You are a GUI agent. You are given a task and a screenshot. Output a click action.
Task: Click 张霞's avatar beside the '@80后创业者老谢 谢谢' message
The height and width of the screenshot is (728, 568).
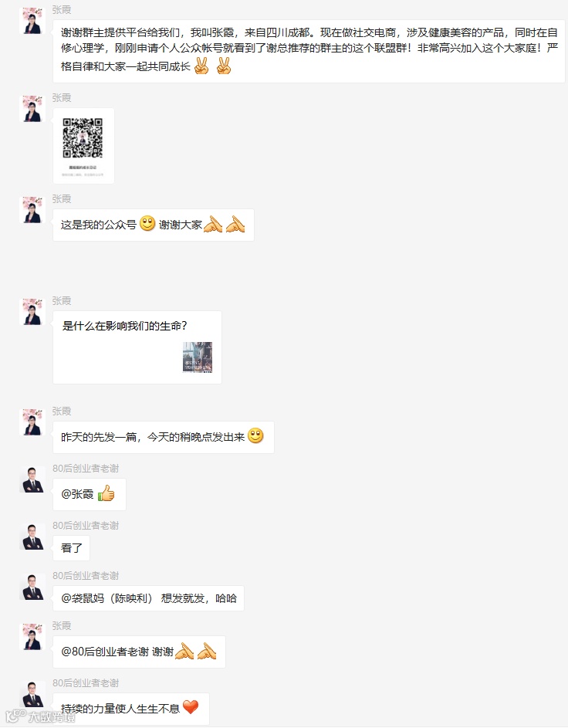pos(32,637)
